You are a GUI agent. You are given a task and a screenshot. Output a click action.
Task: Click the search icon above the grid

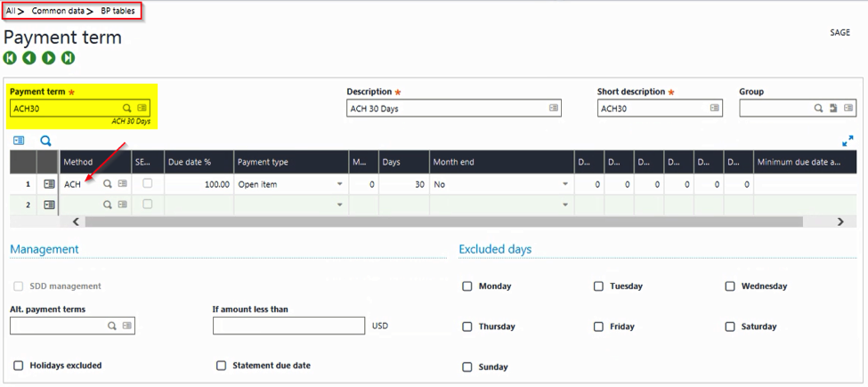pos(45,141)
